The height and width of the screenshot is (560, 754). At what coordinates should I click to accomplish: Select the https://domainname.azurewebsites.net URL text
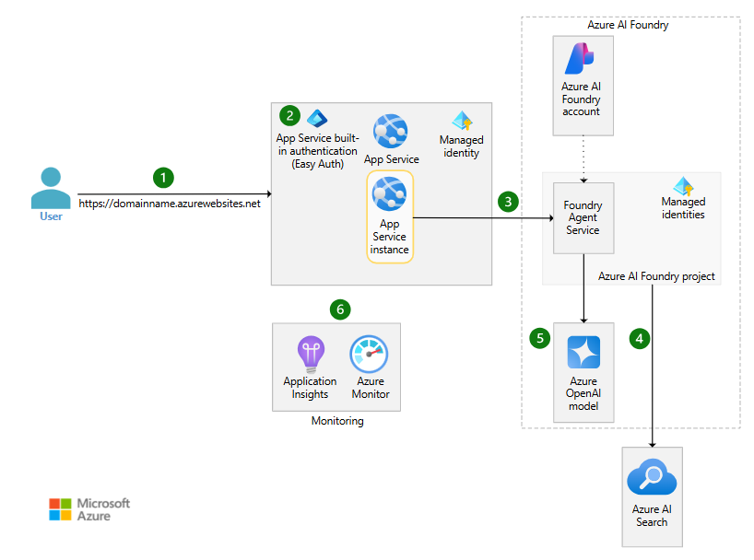pyautogui.click(x=170, y=204)
